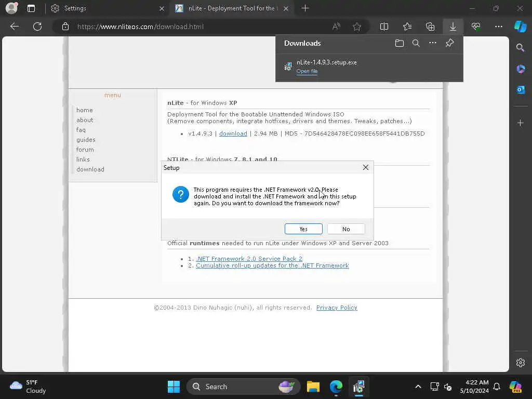Open notifications bell icon
Image resolution: width=532 pixels, height=399 pixels.
tap(497, 387)
